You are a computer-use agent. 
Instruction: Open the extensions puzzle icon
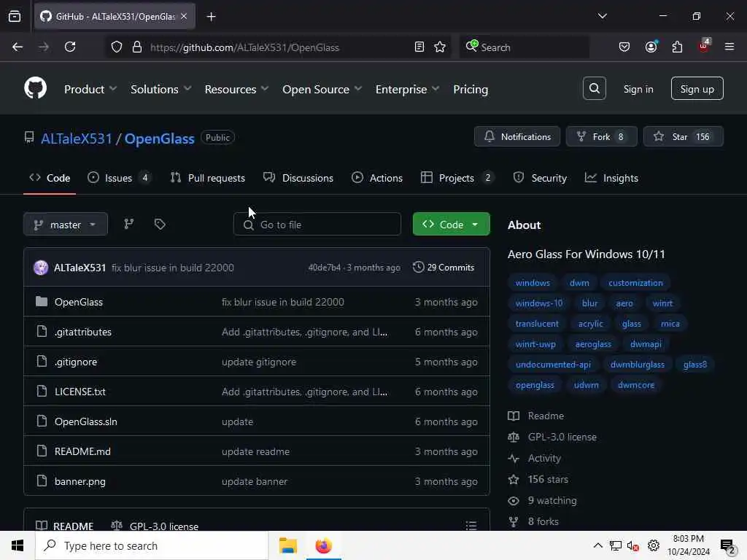tap(677, 47)
